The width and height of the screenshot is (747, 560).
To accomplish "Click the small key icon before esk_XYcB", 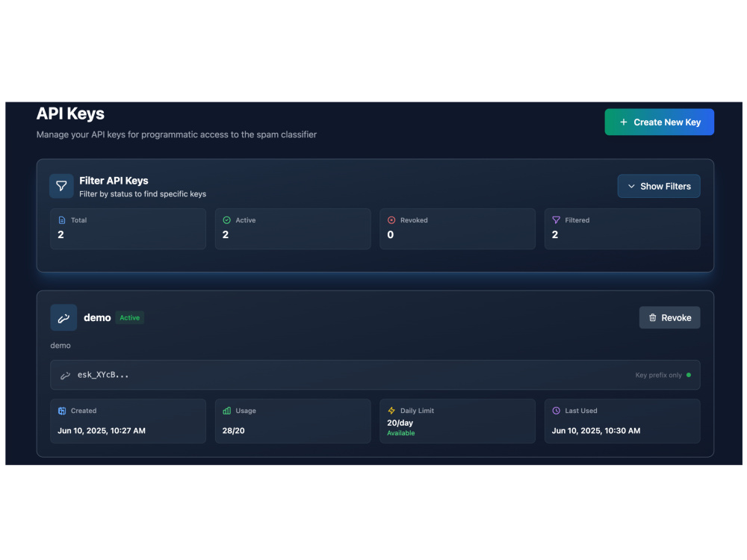I will (65, 376).
